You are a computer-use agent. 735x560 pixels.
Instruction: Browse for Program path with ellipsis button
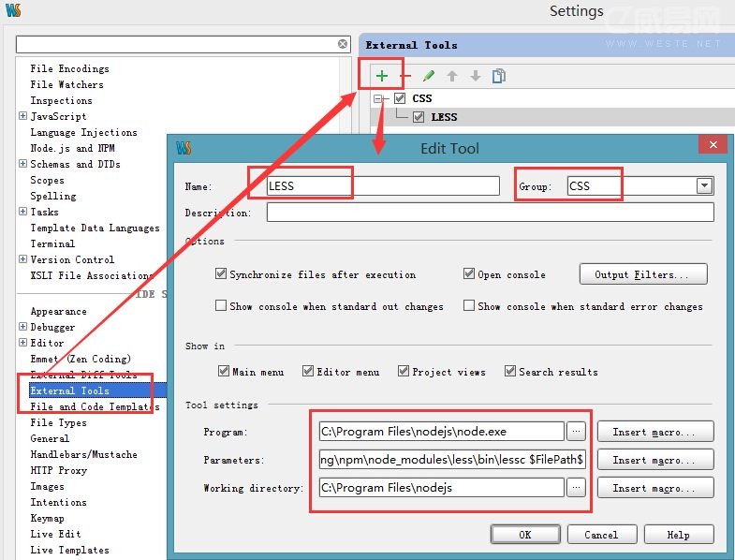[x=576, y=431]
